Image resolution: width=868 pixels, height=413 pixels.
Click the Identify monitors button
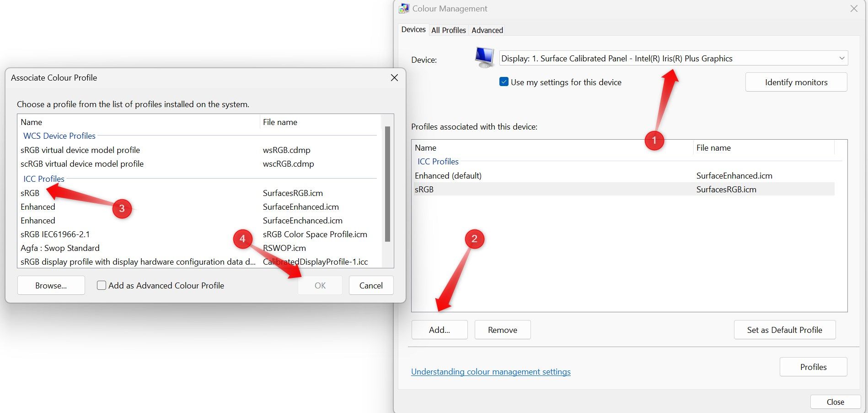tap(796, 82)
